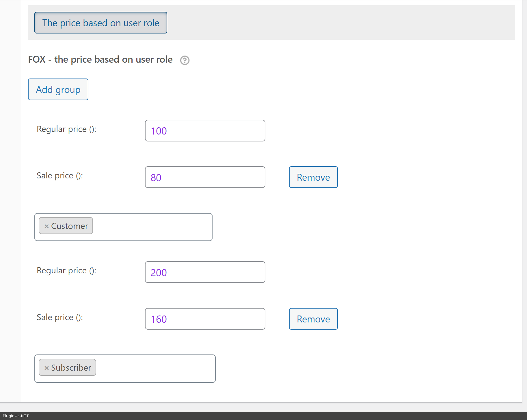Click the Customer role tag label
The height and width of the screenshot is (420, 527).
(x=70, y=226)
